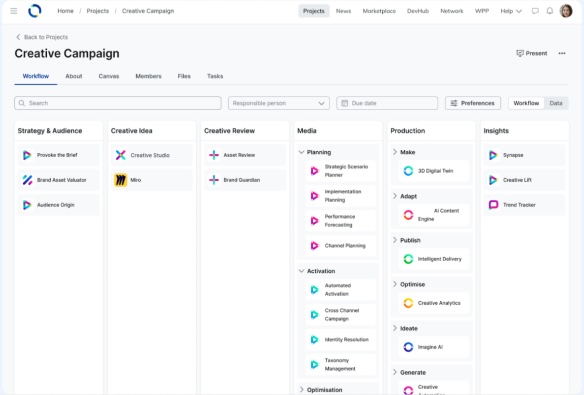Open Projects in top navigation
The image size is (584, 395).
coord(314,11)
